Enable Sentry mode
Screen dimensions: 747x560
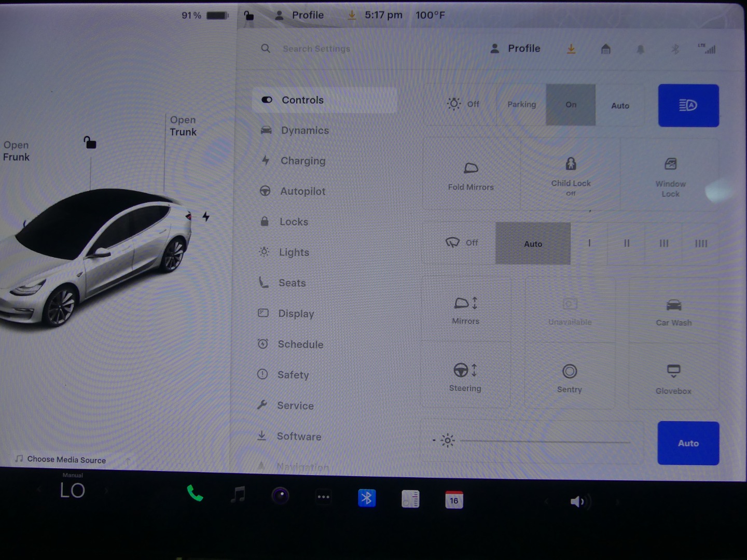pos(570,377)
